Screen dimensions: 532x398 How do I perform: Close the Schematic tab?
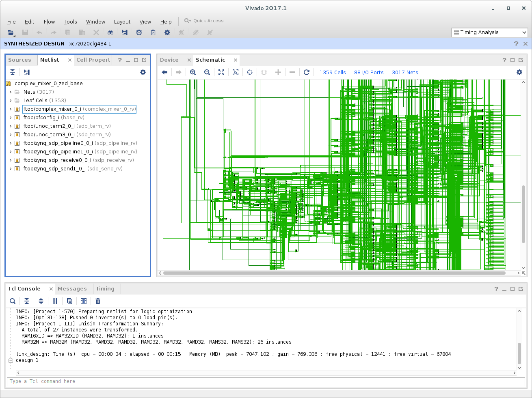pos(236,60)
